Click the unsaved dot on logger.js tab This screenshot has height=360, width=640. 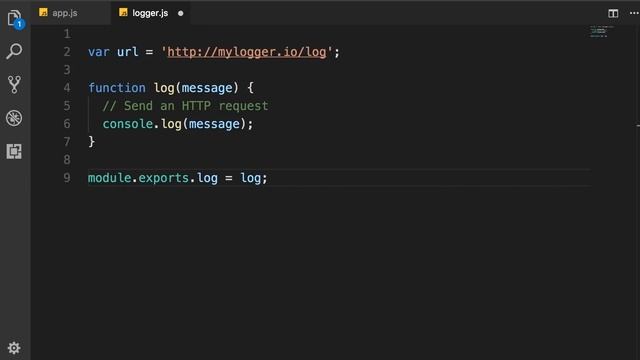pos(180,13)
